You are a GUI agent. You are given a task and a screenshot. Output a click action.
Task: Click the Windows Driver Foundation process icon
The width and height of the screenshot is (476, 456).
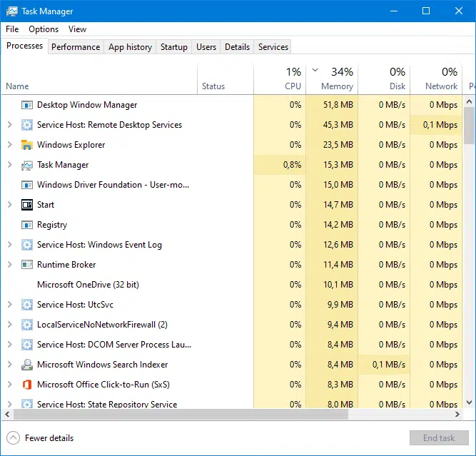click(x=27, y=185)
